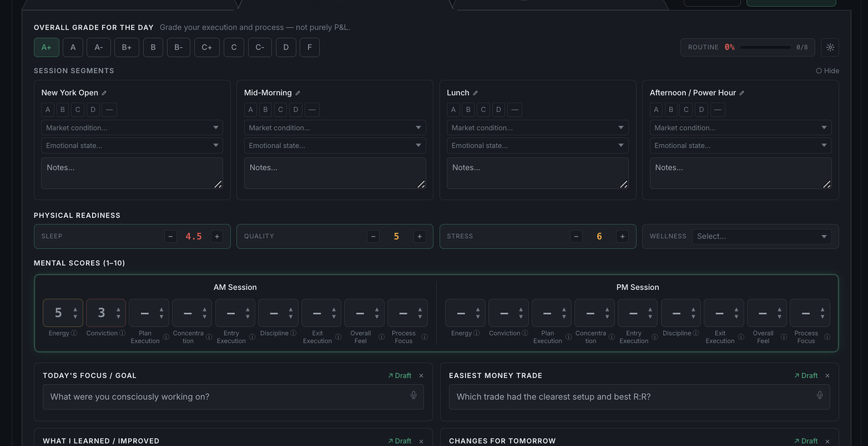Show info for AM Overall Feel
The width and height of the screenshot is (868, 446).
(x=381, y=337)
